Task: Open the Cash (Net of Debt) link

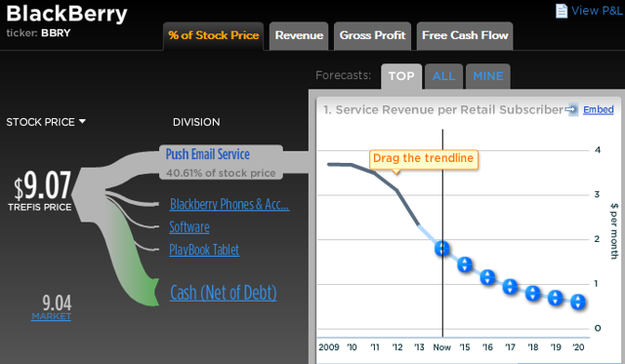Action: tap(224, 293)
